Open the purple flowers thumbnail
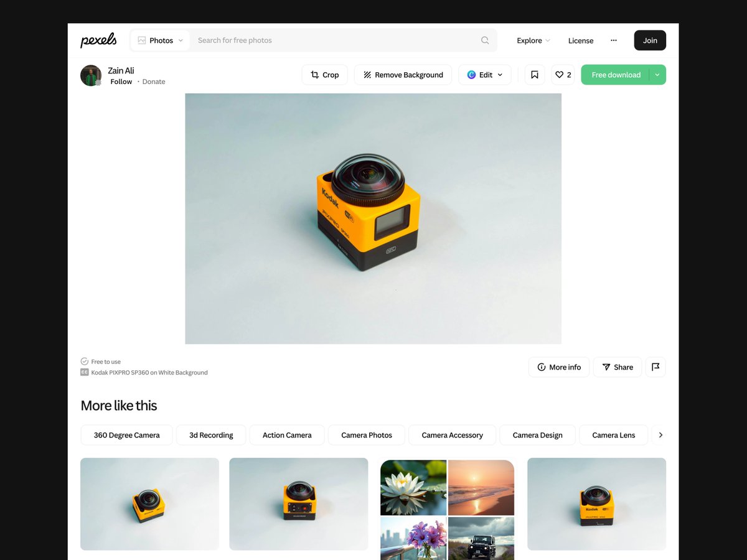This screenshot has width=747, height=560. [413, 538]
